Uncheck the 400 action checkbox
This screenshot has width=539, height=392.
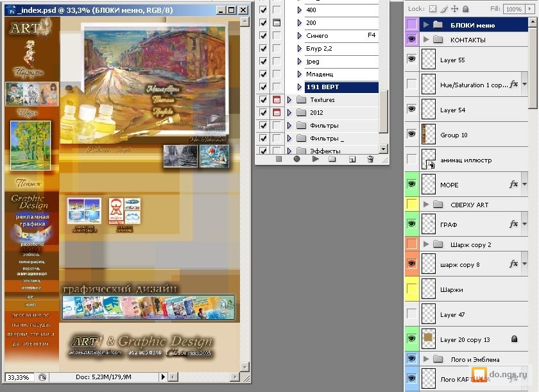pos(263,10)
